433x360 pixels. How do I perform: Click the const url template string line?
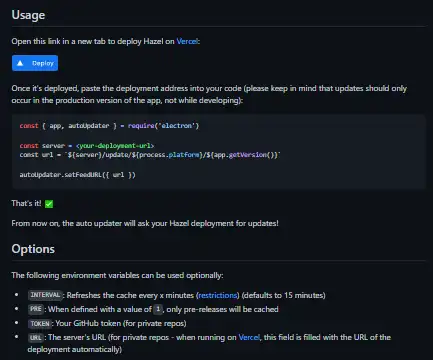[x=150, y=155]
